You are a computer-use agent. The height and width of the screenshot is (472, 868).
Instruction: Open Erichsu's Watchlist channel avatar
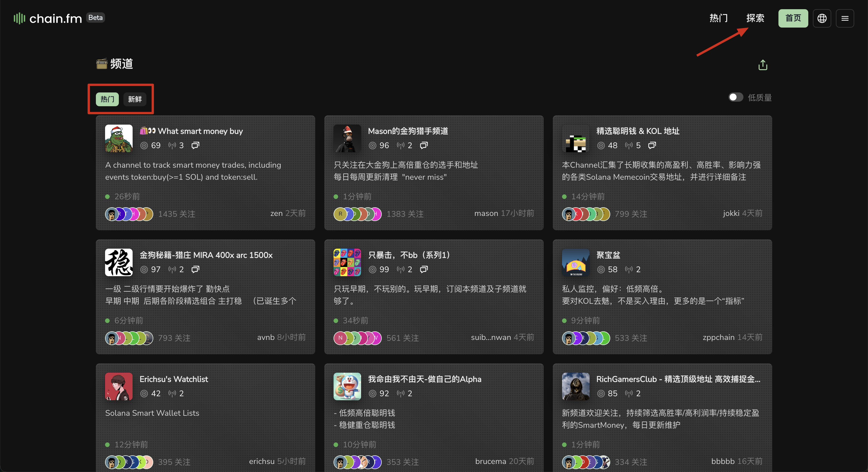[119, 386]
